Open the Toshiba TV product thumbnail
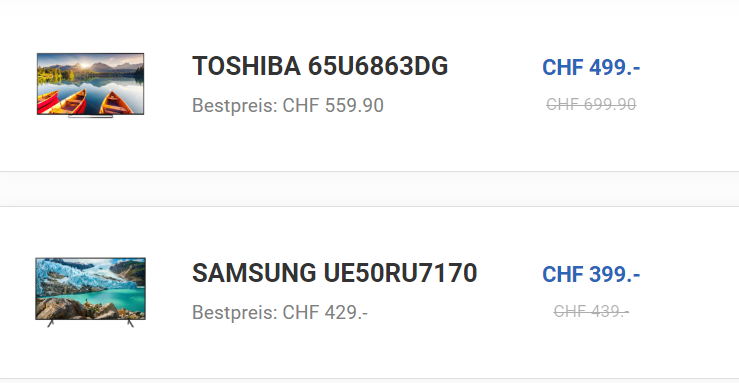The width and height of the screenshot is (739, 383). click(90, 85)
